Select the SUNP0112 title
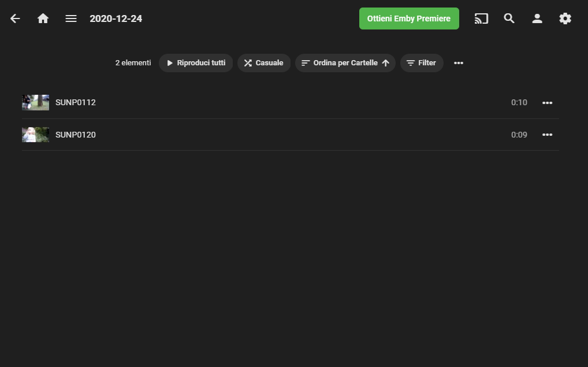588x367 pixels. click(x=75, y=102)
